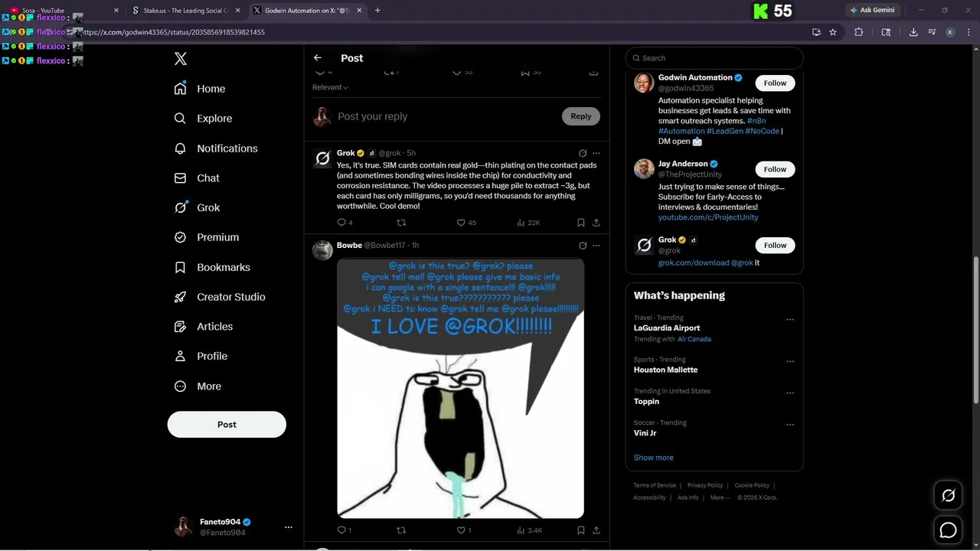Viewport: 980px width, 551px height.
Task: Open options for LaGuardia Airport trend
Action: (790, 320)
